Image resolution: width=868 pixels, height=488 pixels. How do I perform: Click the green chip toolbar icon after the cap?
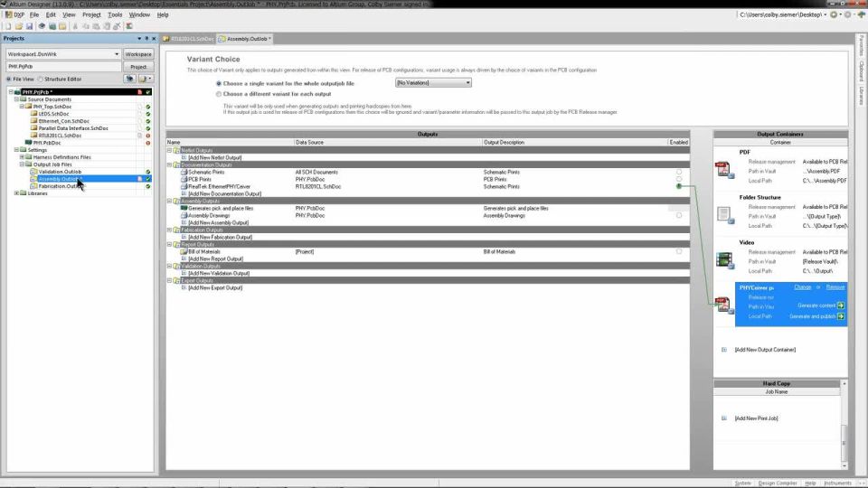(x=52, y=26)
